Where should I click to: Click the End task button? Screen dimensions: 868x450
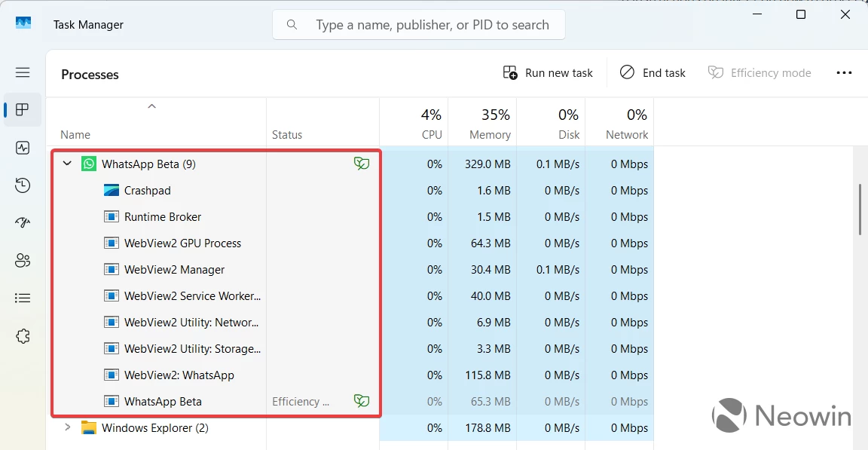click(653, 73)
